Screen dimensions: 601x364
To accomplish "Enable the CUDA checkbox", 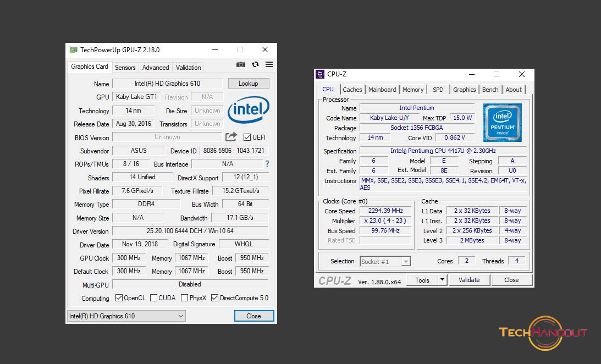I will (x=154, y=297).
